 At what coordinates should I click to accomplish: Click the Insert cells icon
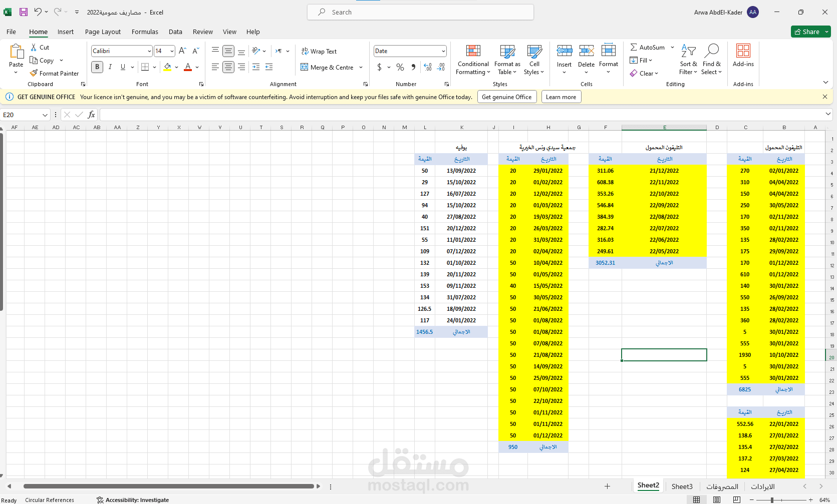point(564,51)
